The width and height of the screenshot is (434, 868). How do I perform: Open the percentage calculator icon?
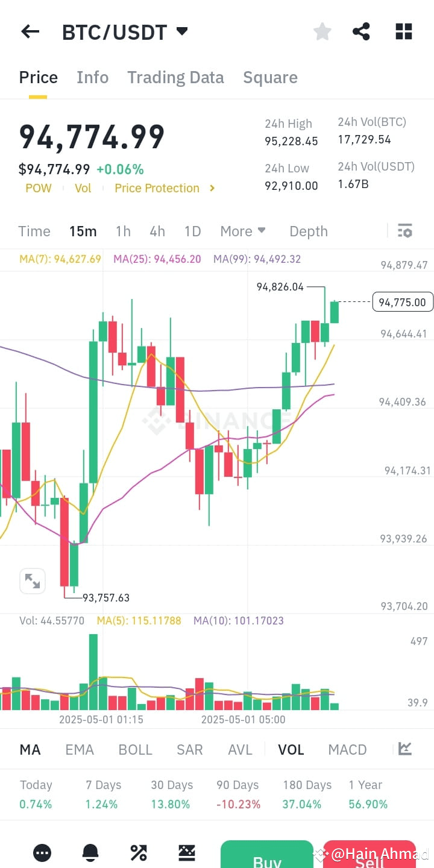click(137, 852)
